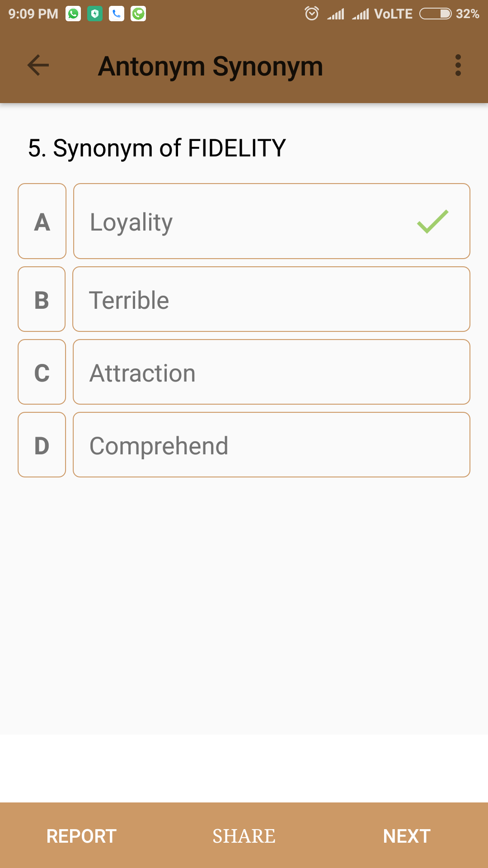488x868 pixels.
Task: Pick the Comprehend answer
Action: pyautogui.click(x=271, y=445)
